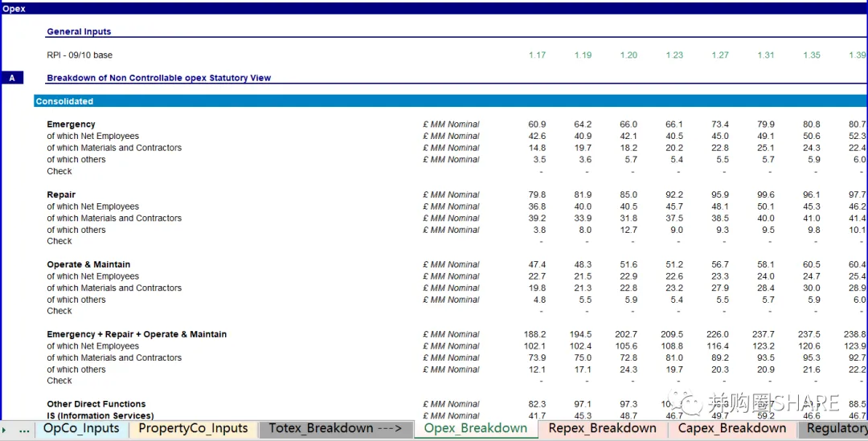Click Repair value 92.2

[x=674, y=194]
